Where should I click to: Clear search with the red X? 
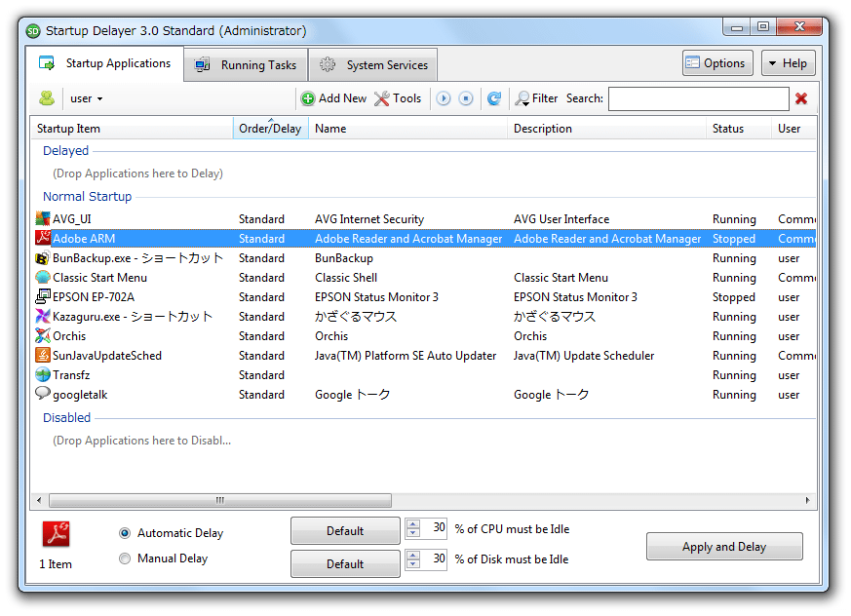(x=801, y=98)
